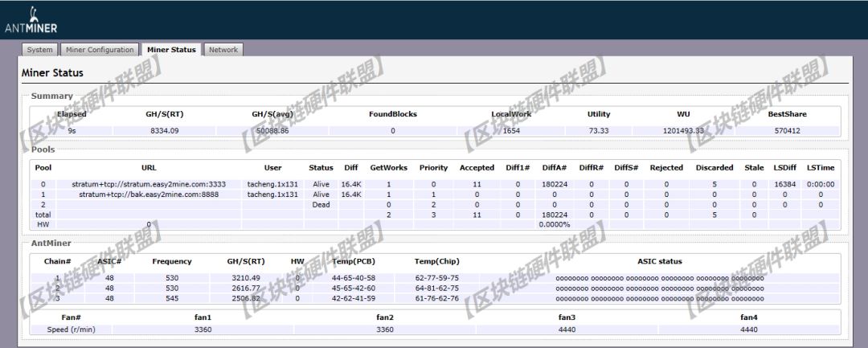Click Utility value 73.33
This screenshot has height=348, width=868.
click(x=599, y=131)
